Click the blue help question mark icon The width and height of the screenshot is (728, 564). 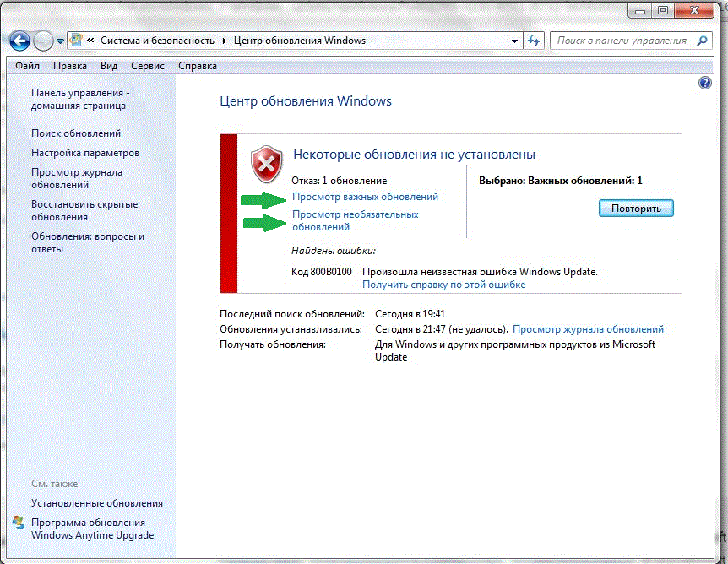point(705,83)
